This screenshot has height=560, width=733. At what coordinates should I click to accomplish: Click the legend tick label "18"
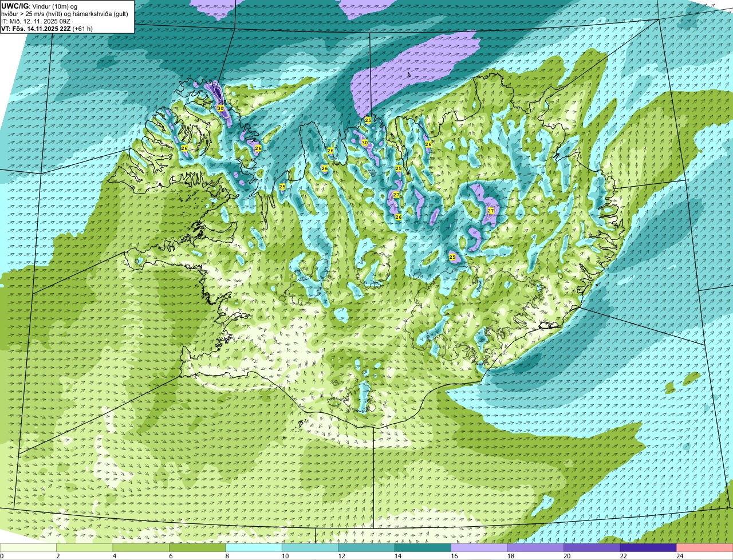point(510,556)
